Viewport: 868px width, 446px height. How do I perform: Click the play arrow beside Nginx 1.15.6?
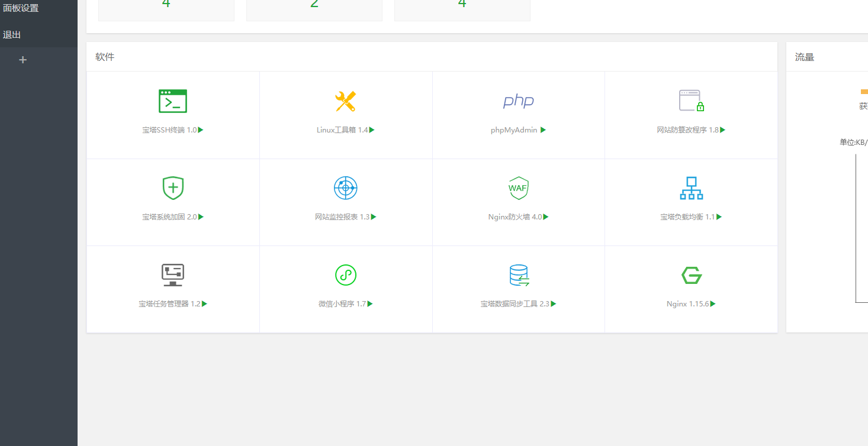[x=713, y=304]
